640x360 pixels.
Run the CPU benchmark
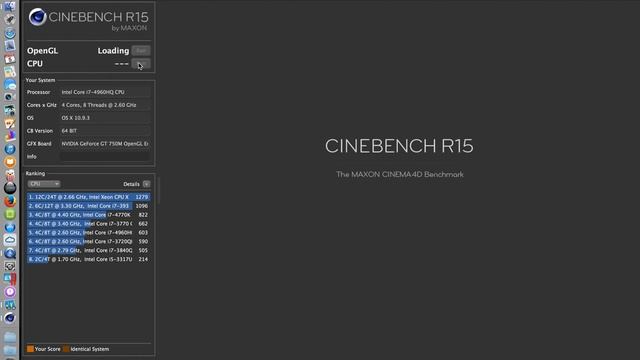tap(141, 64)
